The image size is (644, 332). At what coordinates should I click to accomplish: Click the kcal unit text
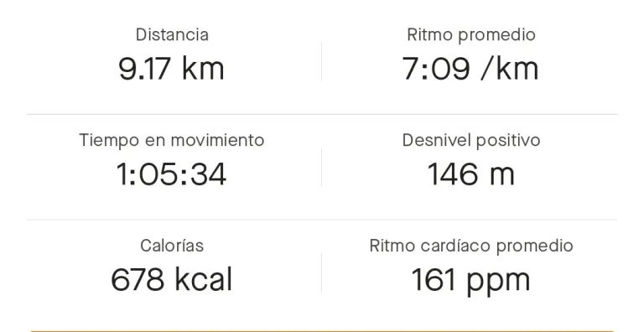[x=204, y=280]
